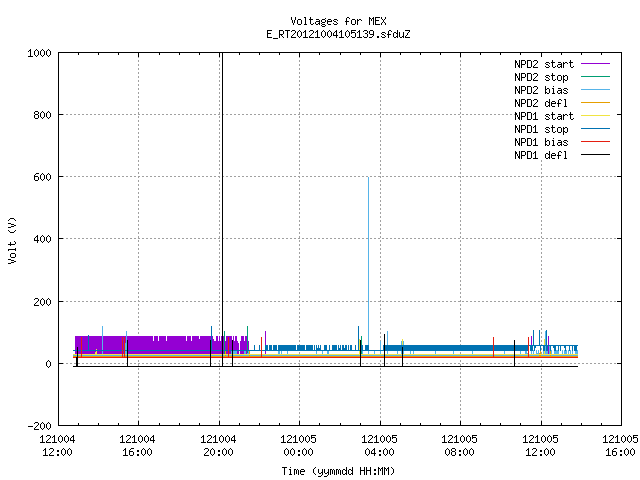Click the green NPD2 stop legend line
The image size is (640, 480).
click(595, 77)
